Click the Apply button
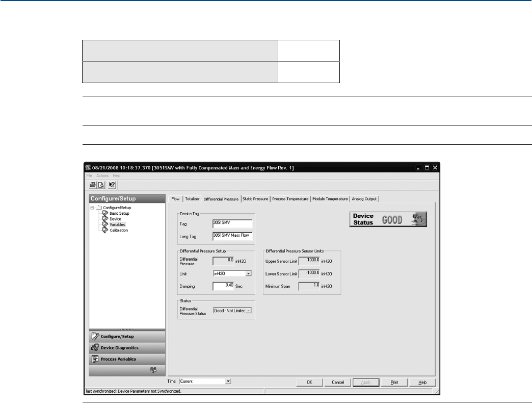 [x=366, y=382]
